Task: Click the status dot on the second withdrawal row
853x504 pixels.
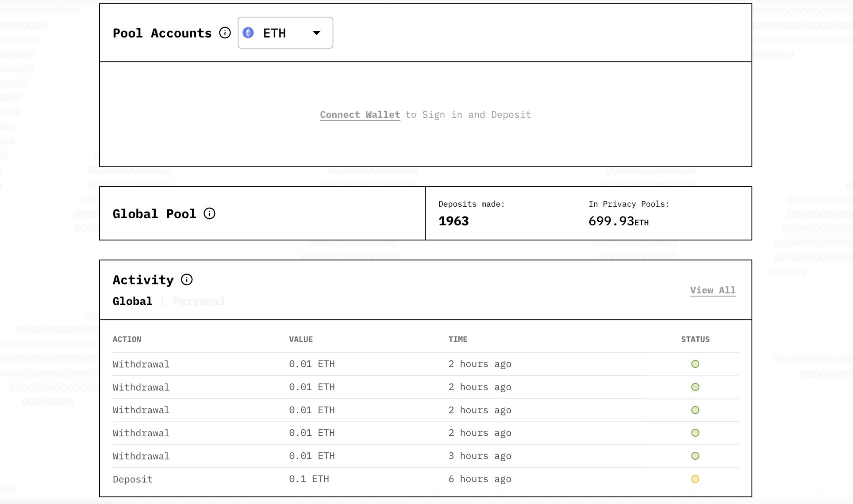Action: pos(695,387)
